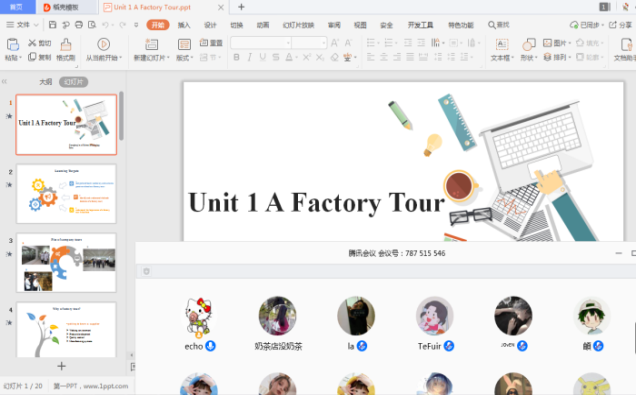636x395 pixels.
Task: Click the 'Unit 1 A Factory Tour' slide title
Action: 316,202
